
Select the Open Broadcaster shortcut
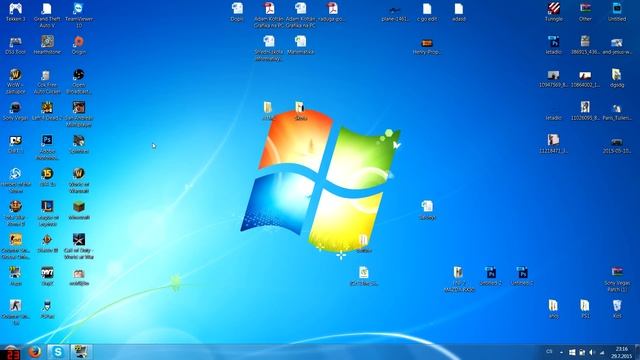79,81
